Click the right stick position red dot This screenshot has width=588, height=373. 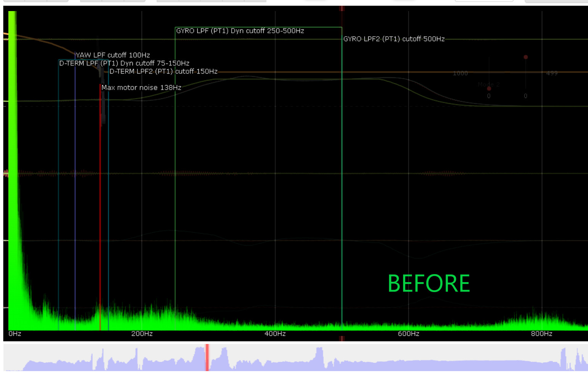click(x=525, y=57)
